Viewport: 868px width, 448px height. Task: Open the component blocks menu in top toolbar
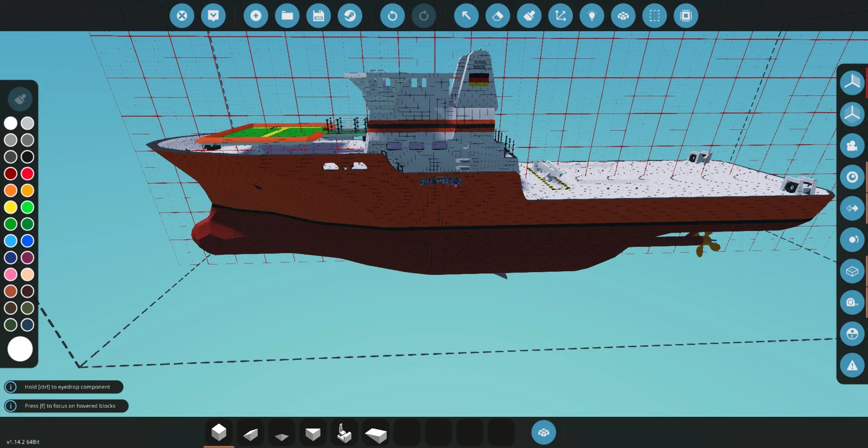pos(623,16)
